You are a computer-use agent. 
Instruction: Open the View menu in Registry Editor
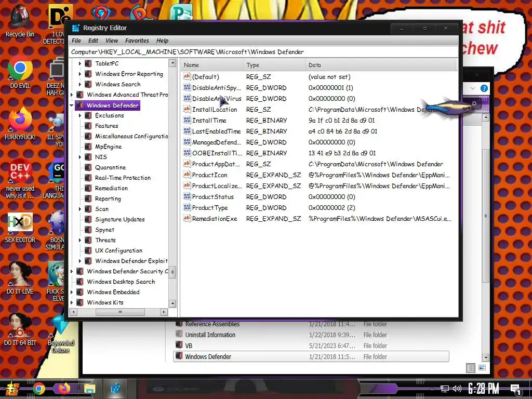(112, 41)
